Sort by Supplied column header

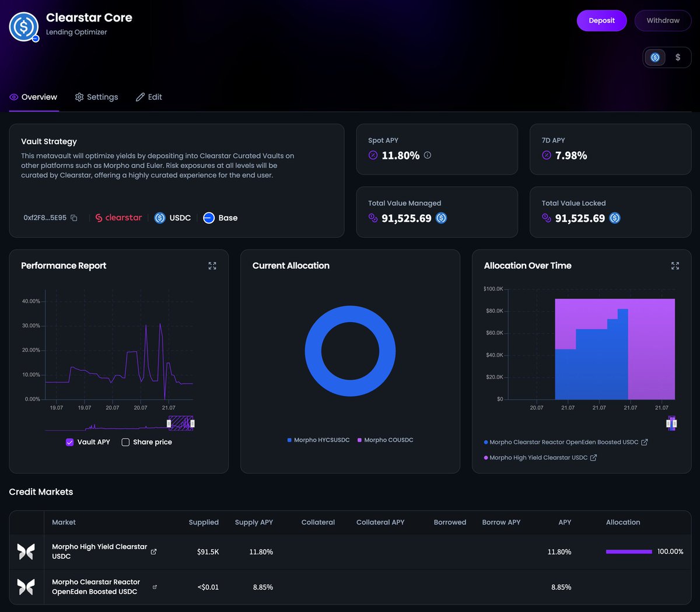204,522
